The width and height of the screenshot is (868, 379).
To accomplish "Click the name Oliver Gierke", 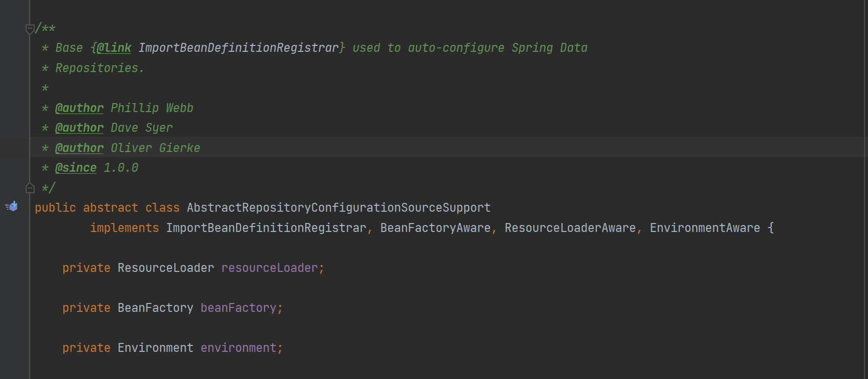I will [x=156, y=148].
